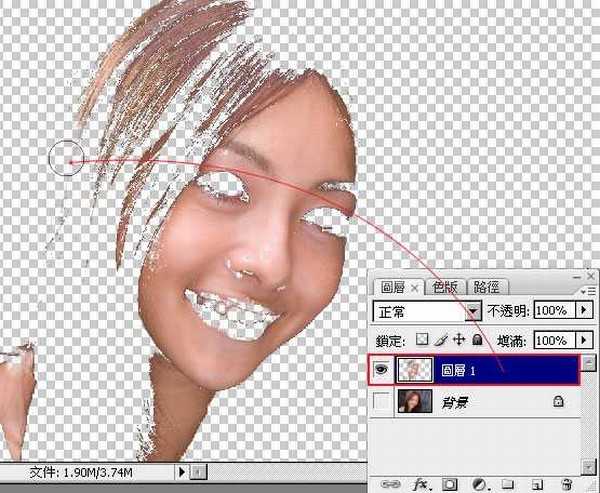Screen dimensions: 600x493
Task: Click the link layers chain icon
Action: tap(389, 484)
